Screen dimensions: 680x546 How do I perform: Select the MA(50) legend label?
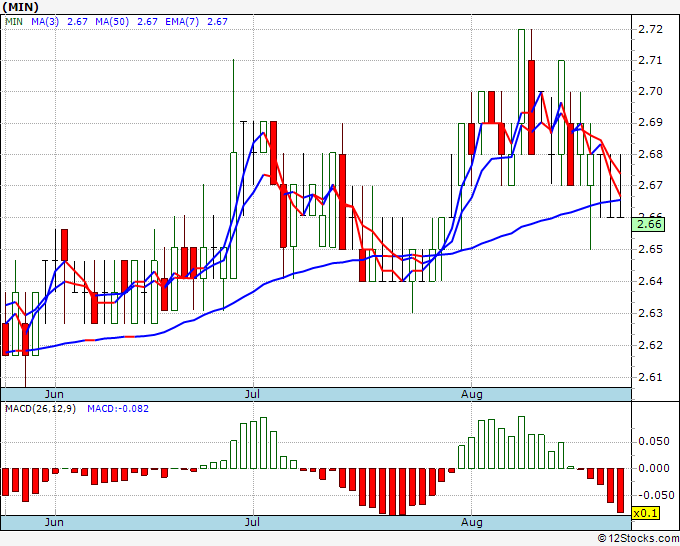112,22
